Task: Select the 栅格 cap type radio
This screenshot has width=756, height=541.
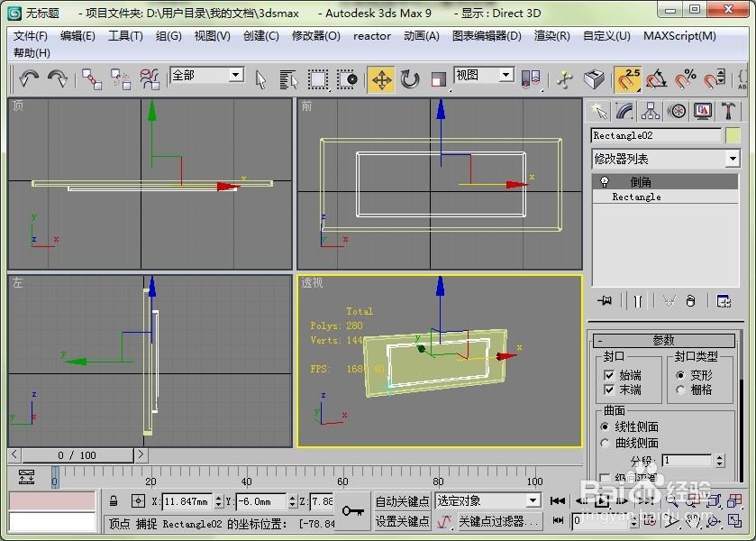Action: 680,390
